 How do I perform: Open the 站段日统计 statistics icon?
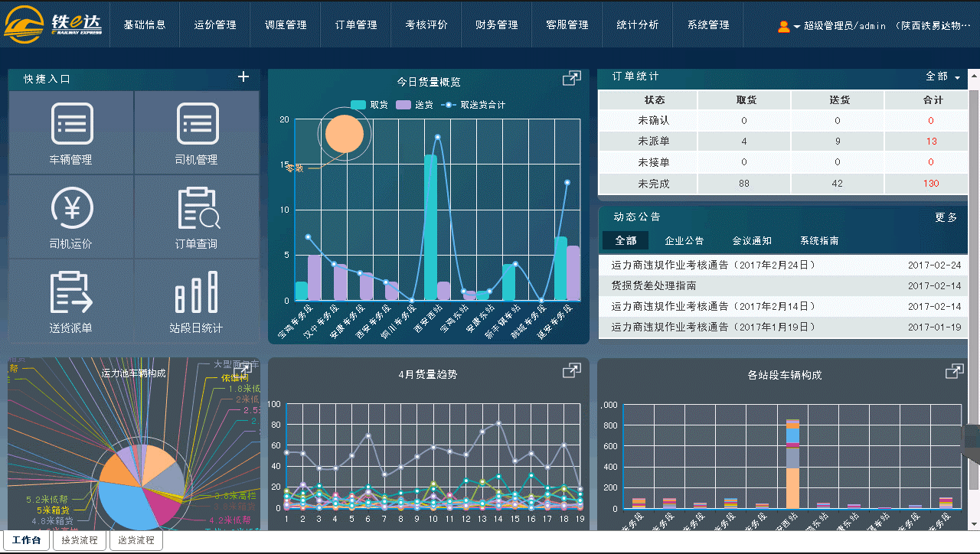[x=197, y=292]
